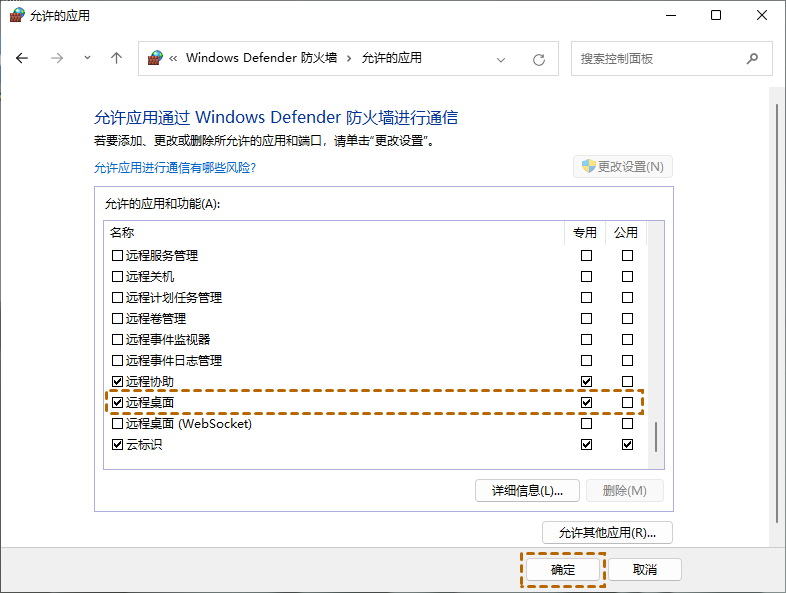Click the app list vertical scrollbar thumb

(x=656, y=437)
